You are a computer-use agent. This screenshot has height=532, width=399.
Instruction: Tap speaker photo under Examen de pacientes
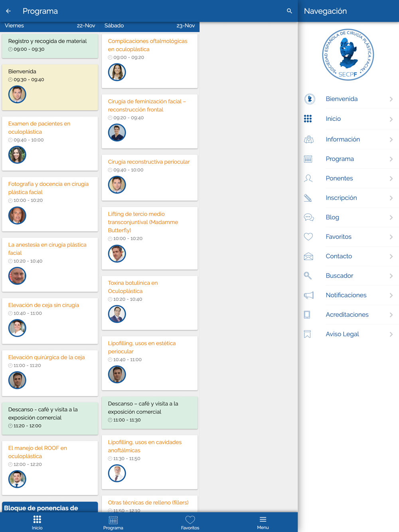tap(17, 155)
